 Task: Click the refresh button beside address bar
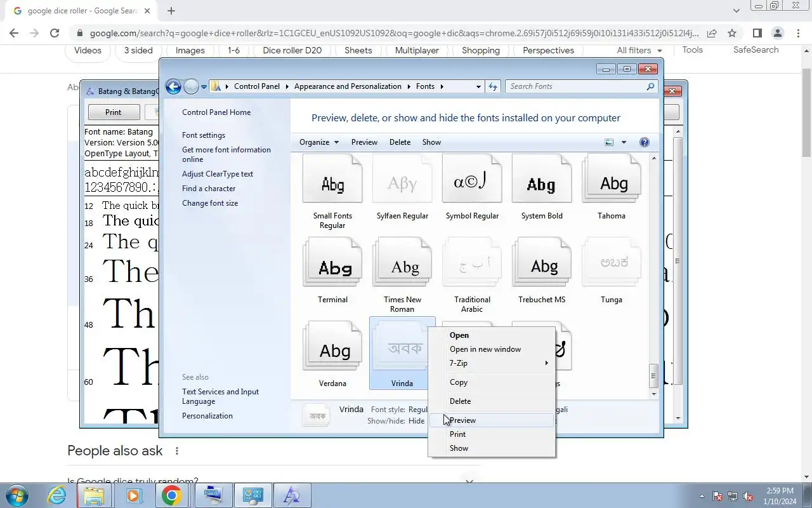pyautogui.click(x=493, y=86)
